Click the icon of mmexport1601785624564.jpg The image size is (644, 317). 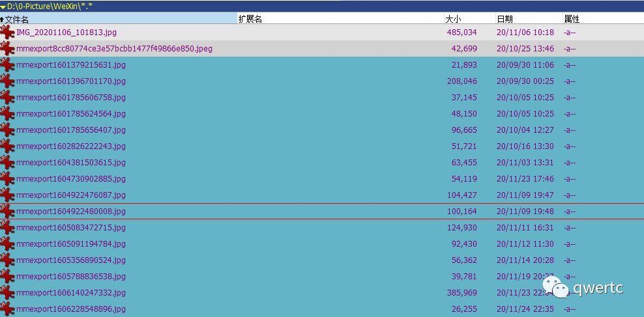[x=7, y=114]
